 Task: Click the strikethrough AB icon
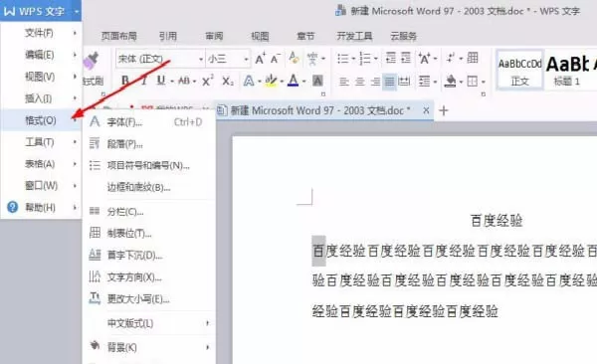click(184, 81)
